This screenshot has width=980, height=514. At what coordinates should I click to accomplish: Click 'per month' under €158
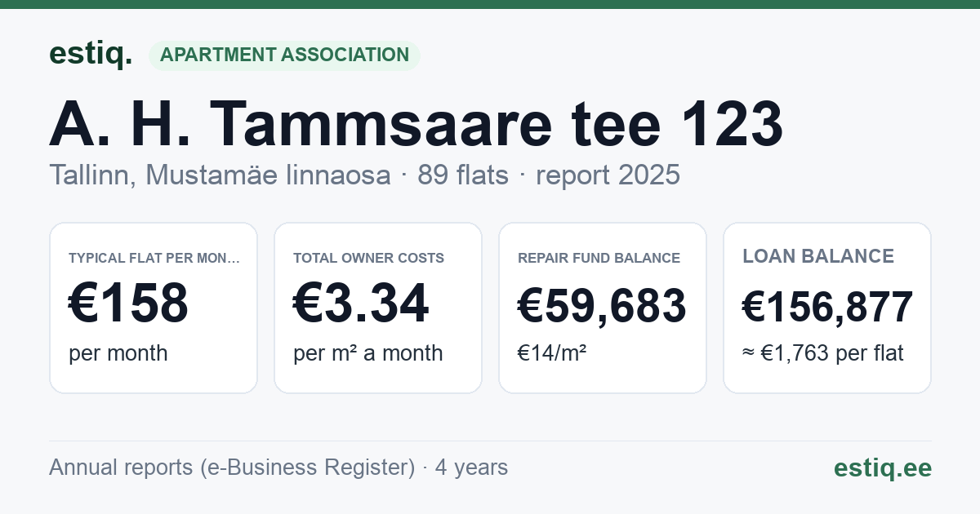point(118,353)
